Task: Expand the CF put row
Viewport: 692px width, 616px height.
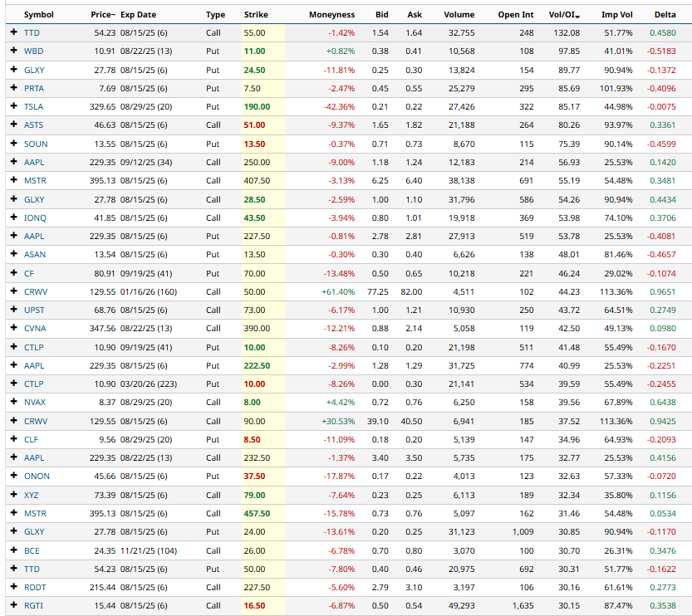Action: (13, 273)
